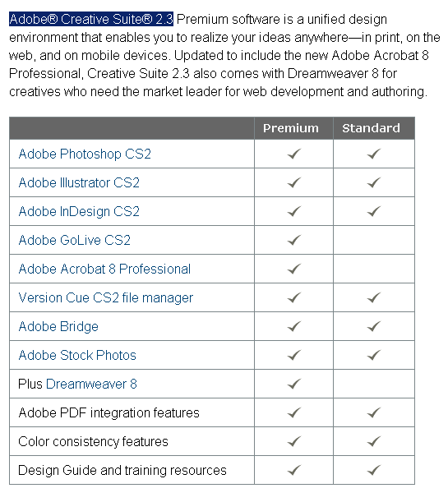
Task: Open the Adobe Photoshop CS2 link
Action: pyautogui.click(x=85, y=154)
